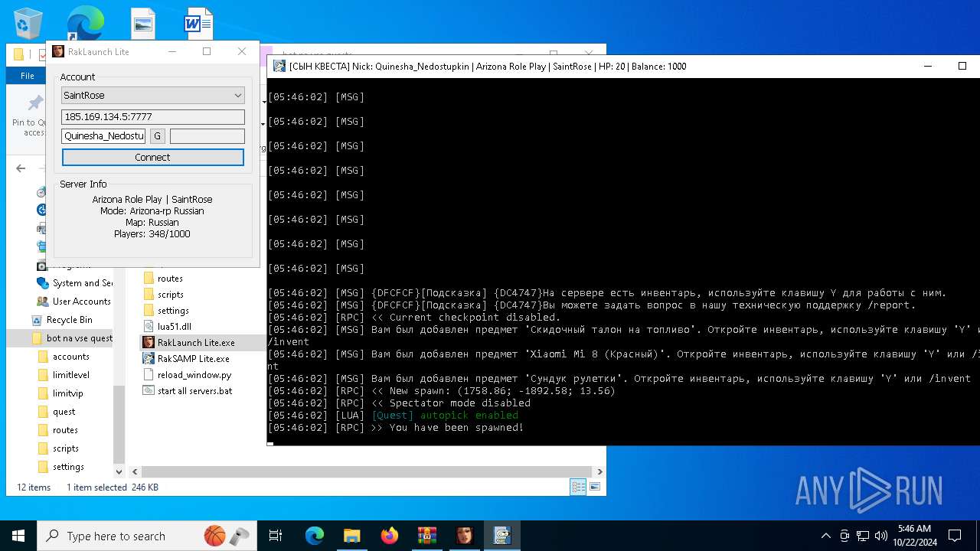Image resolution: width=980 pixels, height=551 pixels.
Task: Click file list horizontal scroll left arrow
Action: click(x=134, y=472)
